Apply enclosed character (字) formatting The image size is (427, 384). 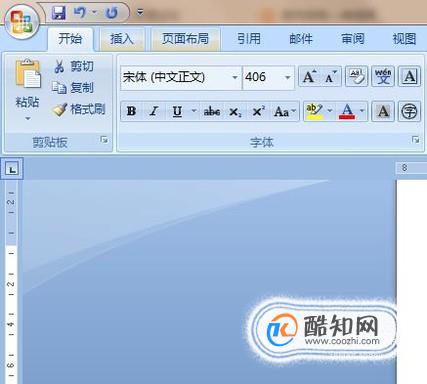click(409, 111)
